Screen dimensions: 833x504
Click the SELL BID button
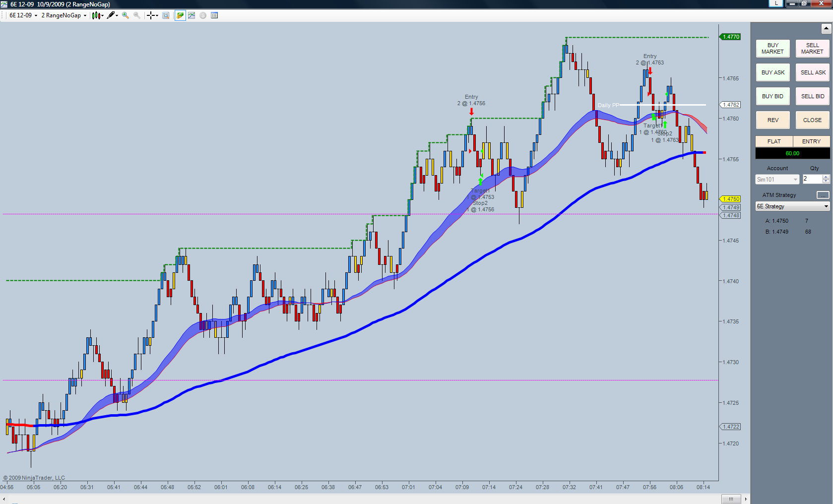coord(812,96)
